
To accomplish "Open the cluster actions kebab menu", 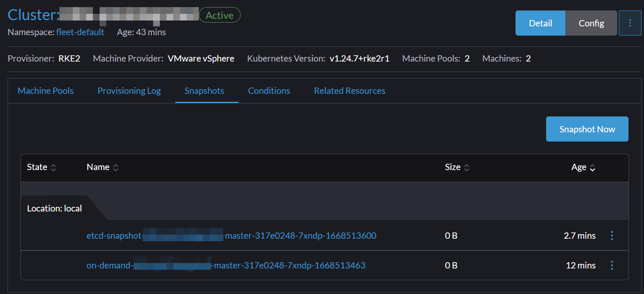I will (x=630, y=23).
